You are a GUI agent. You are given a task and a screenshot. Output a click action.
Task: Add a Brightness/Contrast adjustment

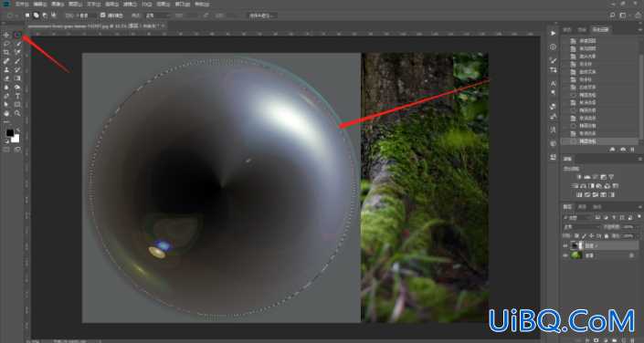(579, 177)
